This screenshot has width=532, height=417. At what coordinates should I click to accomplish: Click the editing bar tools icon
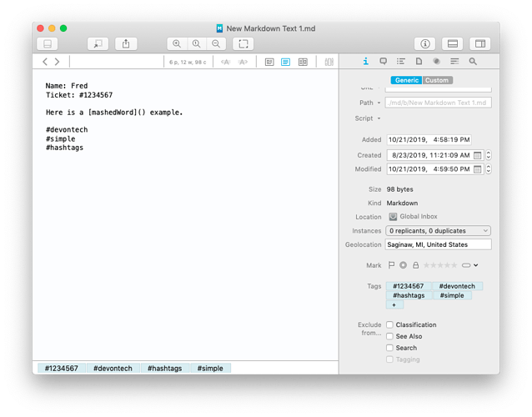point(329,62)
